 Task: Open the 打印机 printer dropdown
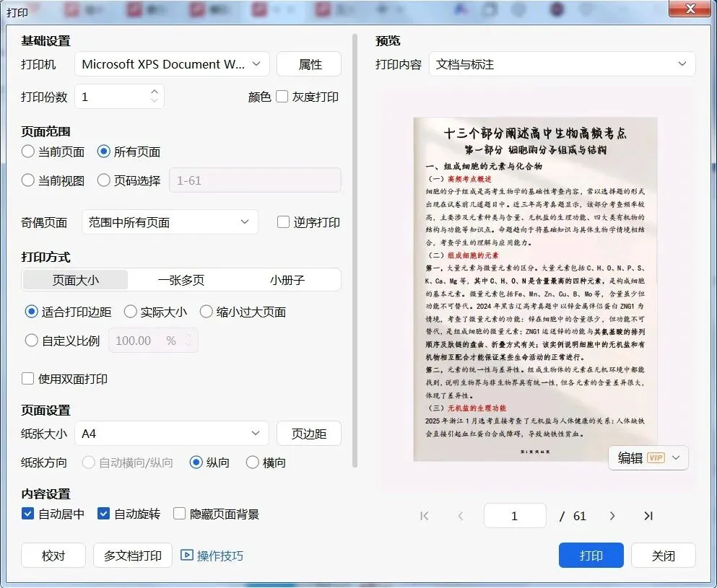click(172, 64)
